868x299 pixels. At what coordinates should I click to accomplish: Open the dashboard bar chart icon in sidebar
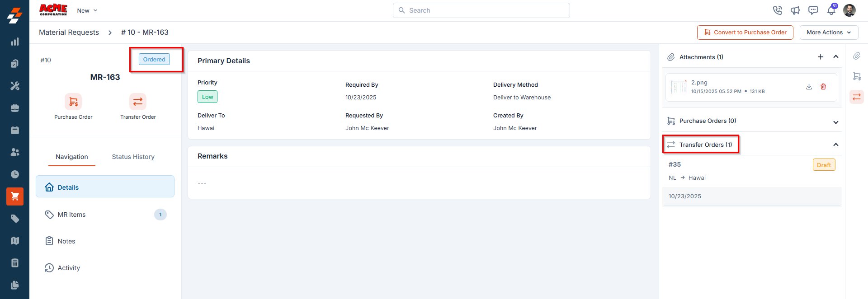click(15, 42)
